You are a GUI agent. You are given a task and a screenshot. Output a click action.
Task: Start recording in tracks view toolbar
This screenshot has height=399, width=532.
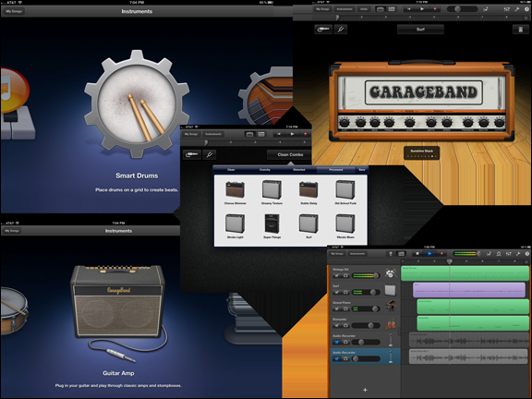441,253
